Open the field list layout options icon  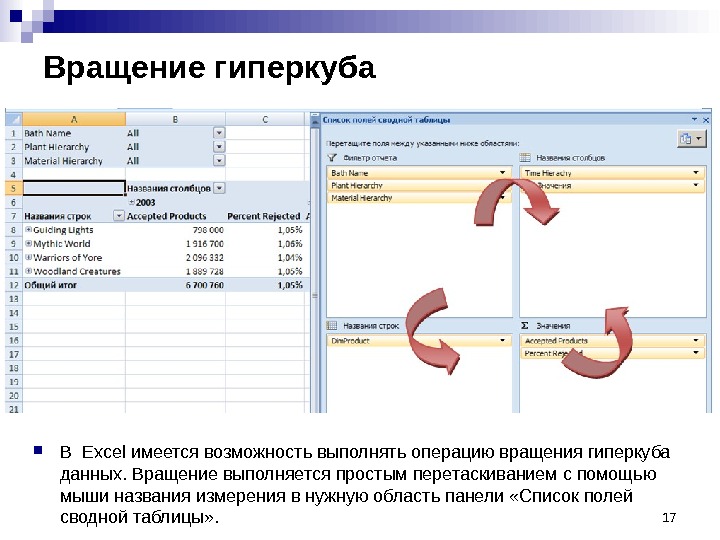[691, 138]
